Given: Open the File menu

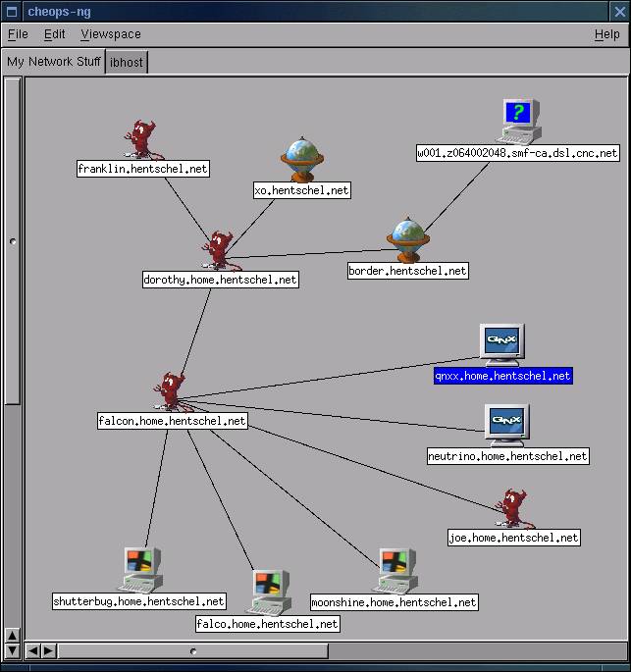Looking at the screenshot, I should pyautogui.click(x=18, y=34).
